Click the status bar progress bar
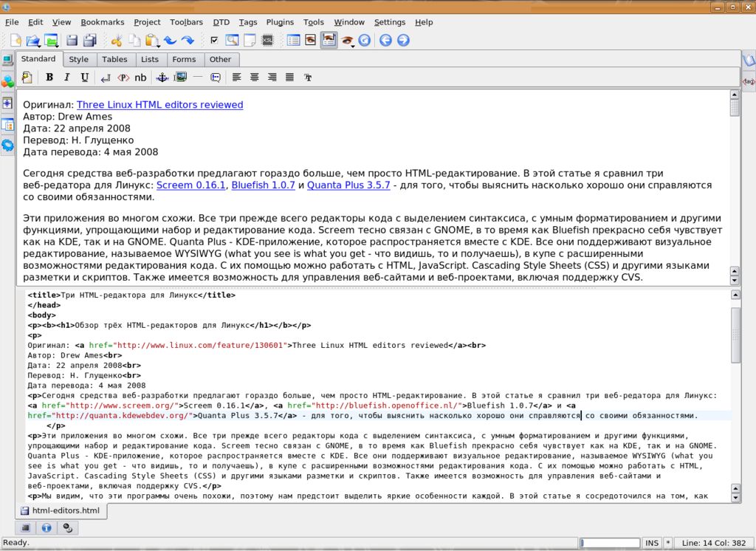This screenshot has height=551, width=756. (x=610, y=543)
